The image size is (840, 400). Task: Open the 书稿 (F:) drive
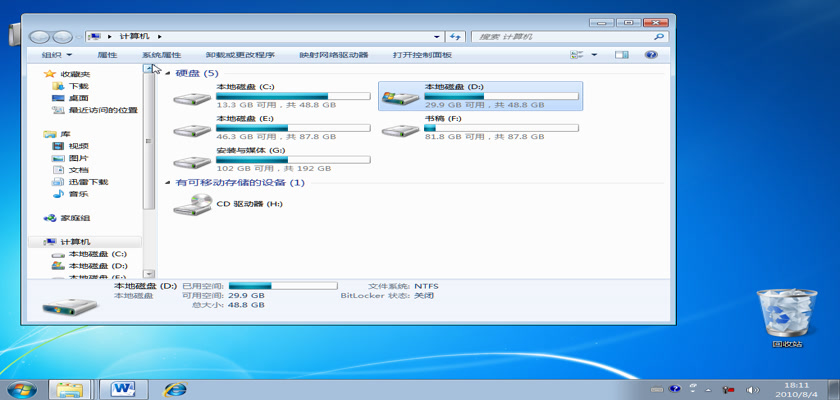click(400, 130)
